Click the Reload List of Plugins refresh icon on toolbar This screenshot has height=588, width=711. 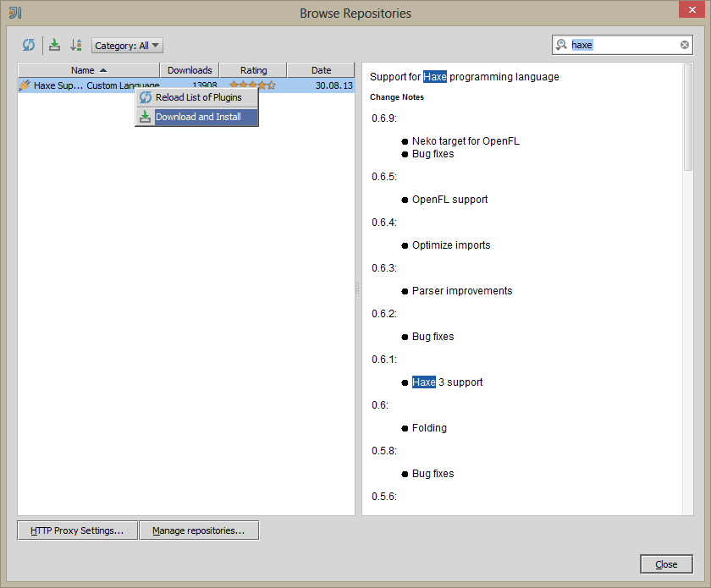(29, 44)
